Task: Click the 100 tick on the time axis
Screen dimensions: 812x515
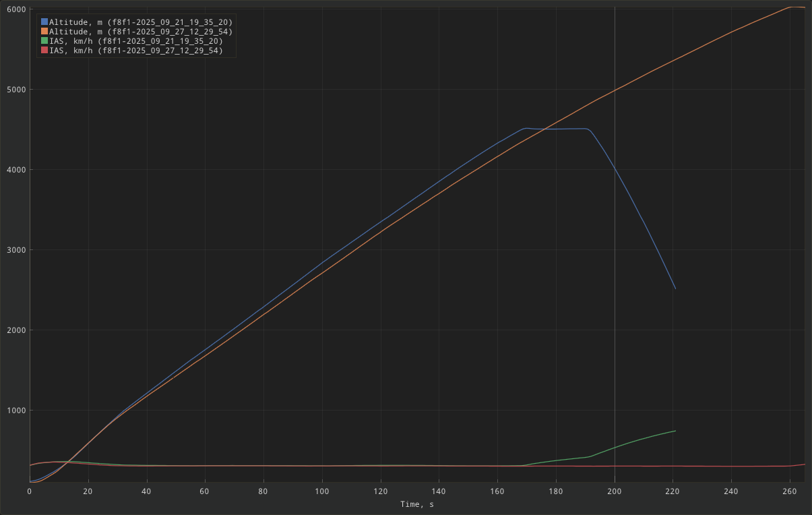Action: (322, 491)
